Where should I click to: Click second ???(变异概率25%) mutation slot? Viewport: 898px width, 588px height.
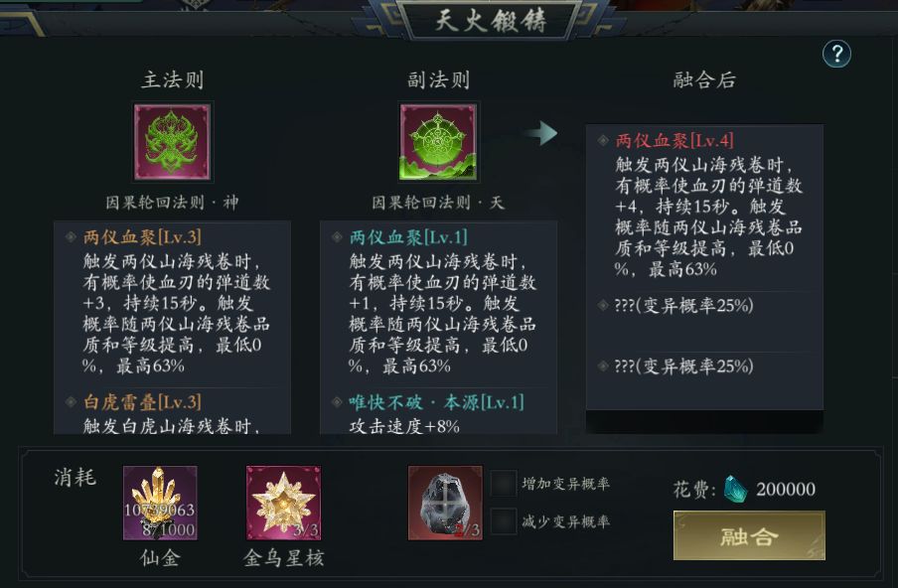click(x=683, y=367)
